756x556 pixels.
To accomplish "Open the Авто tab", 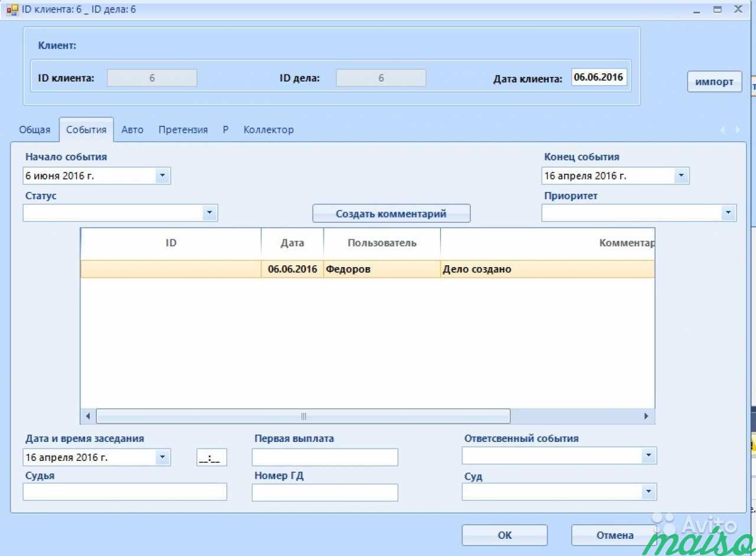I will point(132,129).
